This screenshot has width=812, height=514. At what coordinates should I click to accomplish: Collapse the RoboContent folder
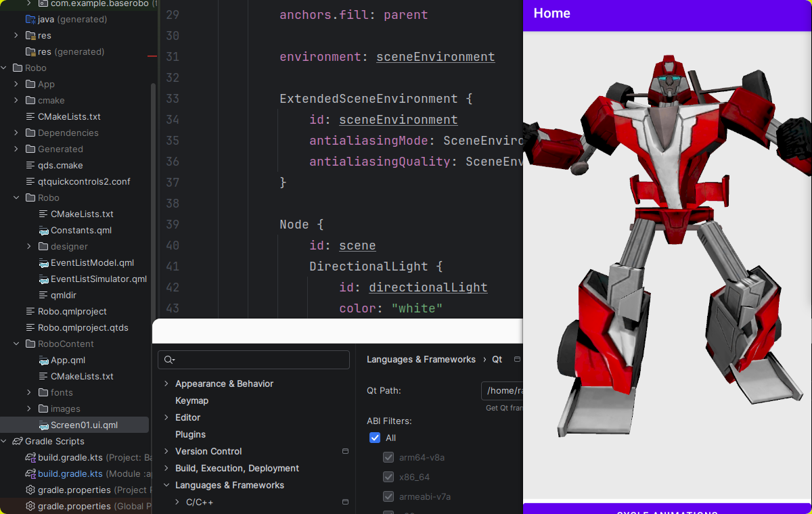(x=16, y=344)
